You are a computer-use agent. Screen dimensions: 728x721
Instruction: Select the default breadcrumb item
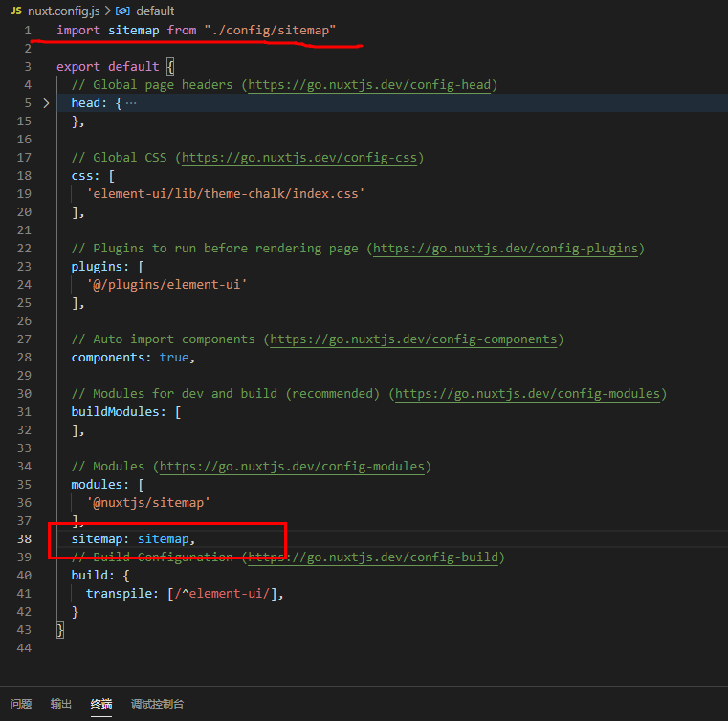point(155,11)
